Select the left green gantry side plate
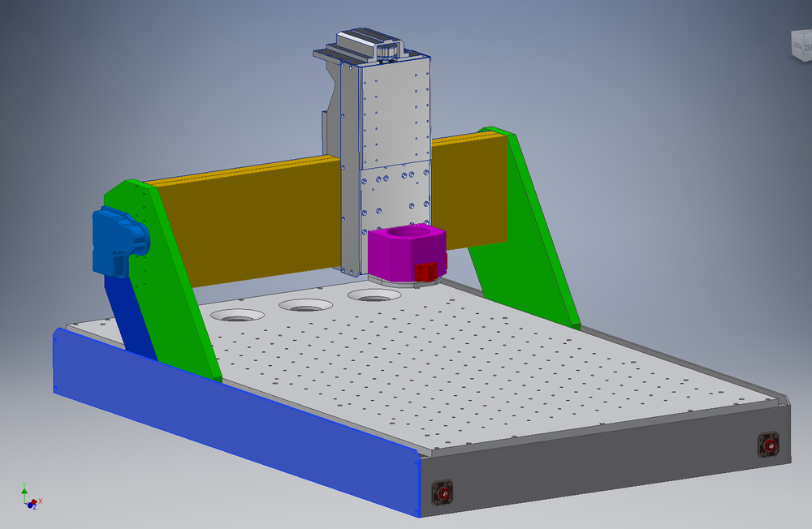812x529 pixels. pos(175,268)
